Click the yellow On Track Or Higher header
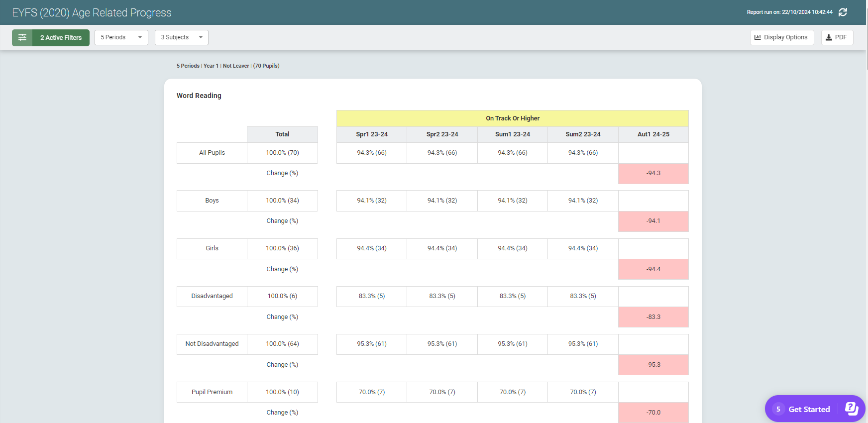Viewport: 868px width, 423px height. coord(512,118)
